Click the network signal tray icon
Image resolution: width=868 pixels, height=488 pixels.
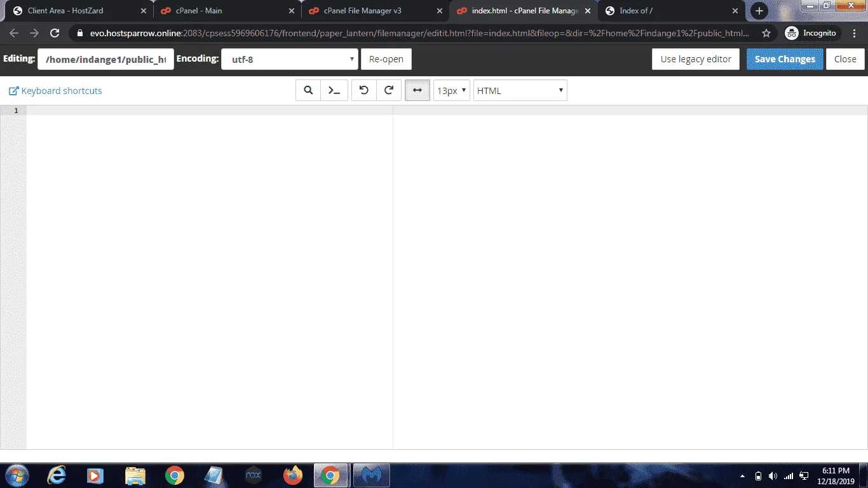789,475
